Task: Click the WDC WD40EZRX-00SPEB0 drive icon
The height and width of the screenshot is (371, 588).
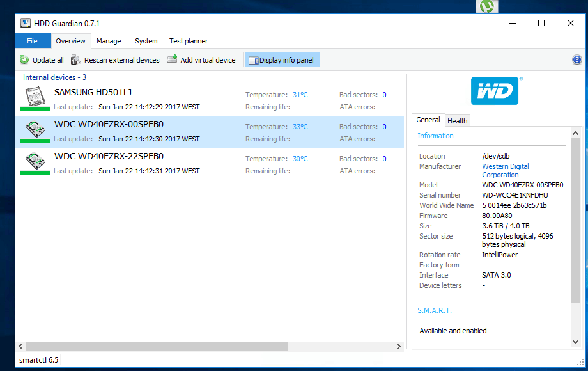Action: [35, 129]
